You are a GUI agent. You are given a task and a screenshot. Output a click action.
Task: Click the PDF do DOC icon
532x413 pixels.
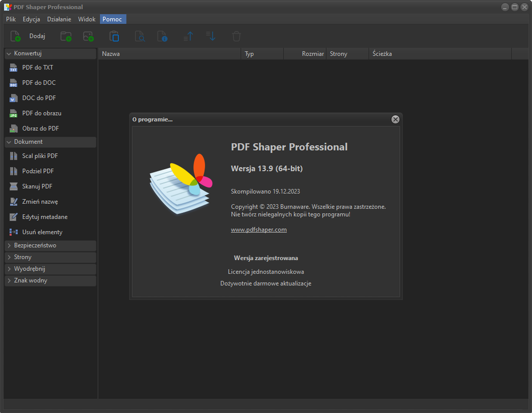[x=13, y=83]
